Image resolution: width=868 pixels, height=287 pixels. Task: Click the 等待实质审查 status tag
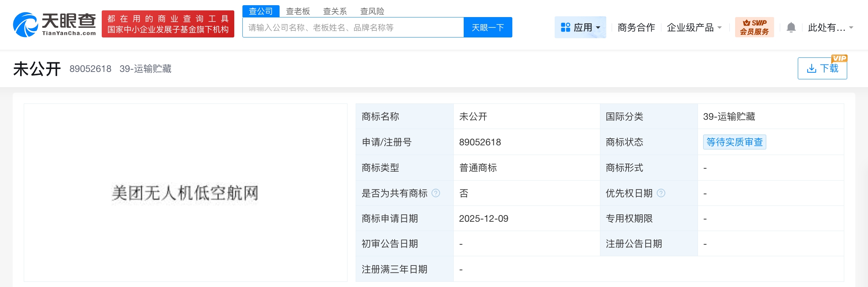click(734, 142)
